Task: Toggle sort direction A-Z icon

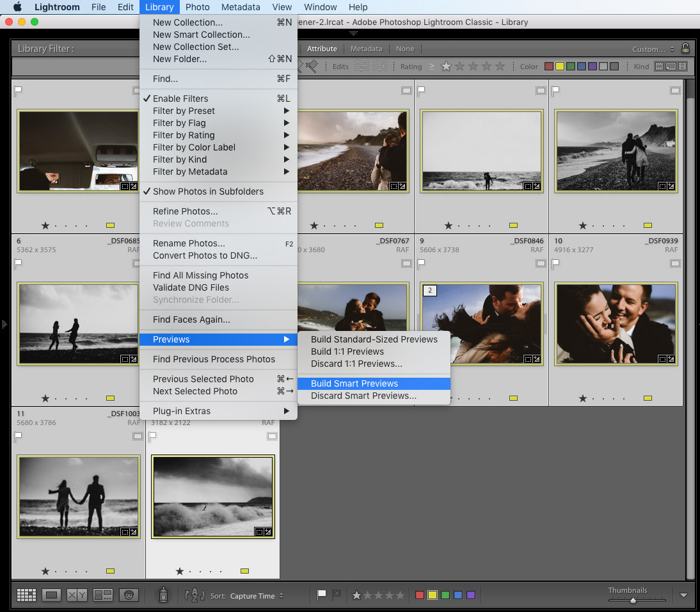Action: click(x=195, y=595)
